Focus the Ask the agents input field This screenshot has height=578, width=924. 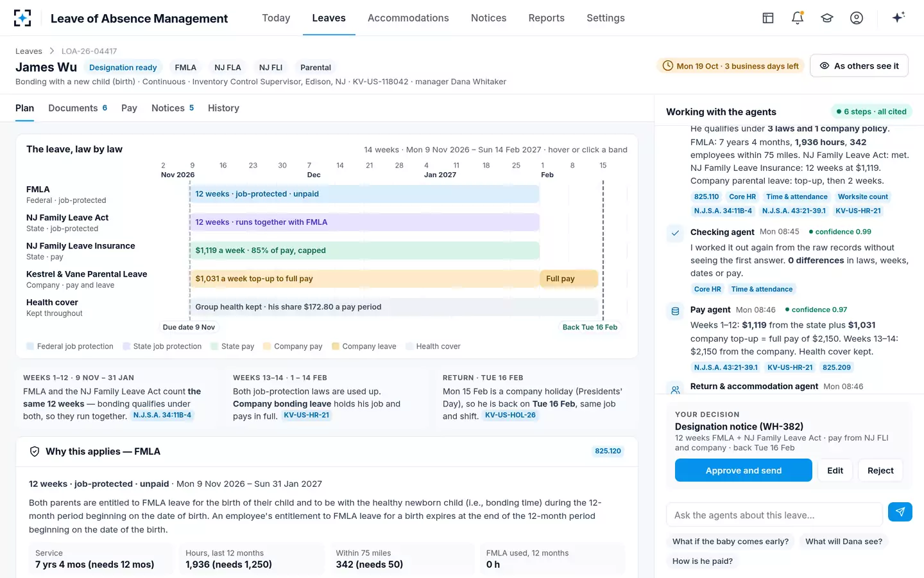[x=774, y=514]
